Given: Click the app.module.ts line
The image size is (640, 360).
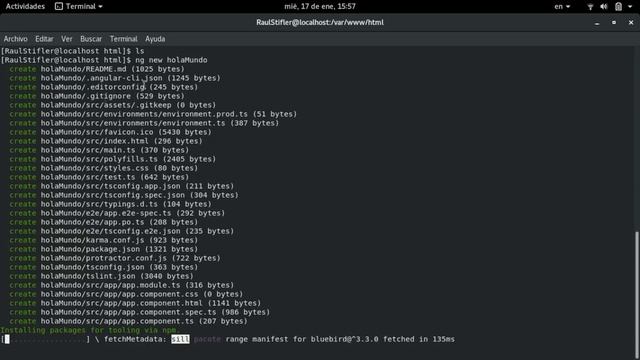Looking at the screenshot, I should (x=122, y=284).
